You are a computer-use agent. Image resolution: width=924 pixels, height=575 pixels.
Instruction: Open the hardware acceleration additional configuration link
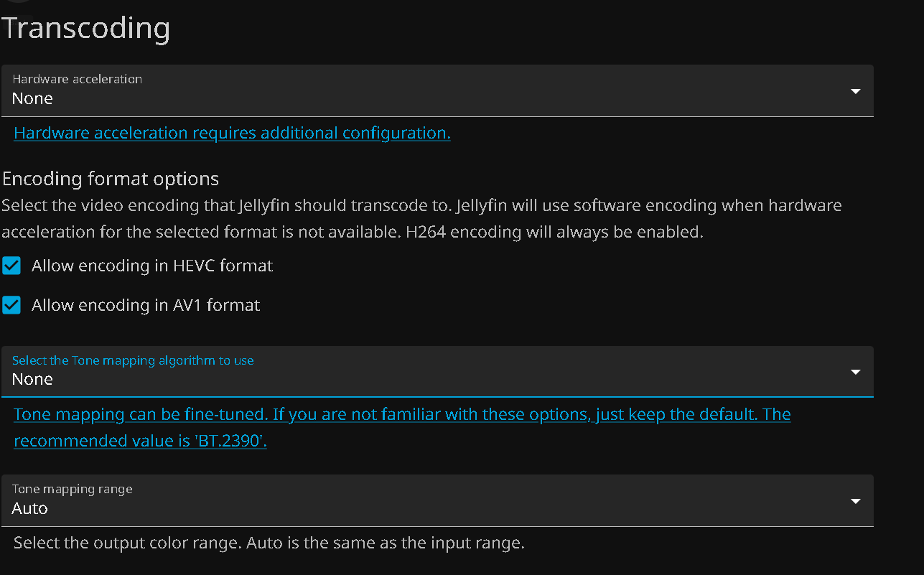tap(232, 134)
